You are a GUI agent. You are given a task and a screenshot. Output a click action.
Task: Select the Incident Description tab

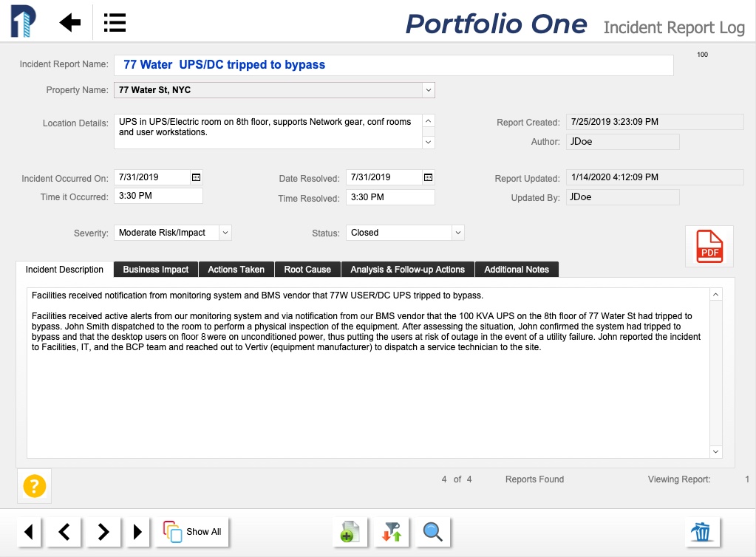[x=64, y=270]
